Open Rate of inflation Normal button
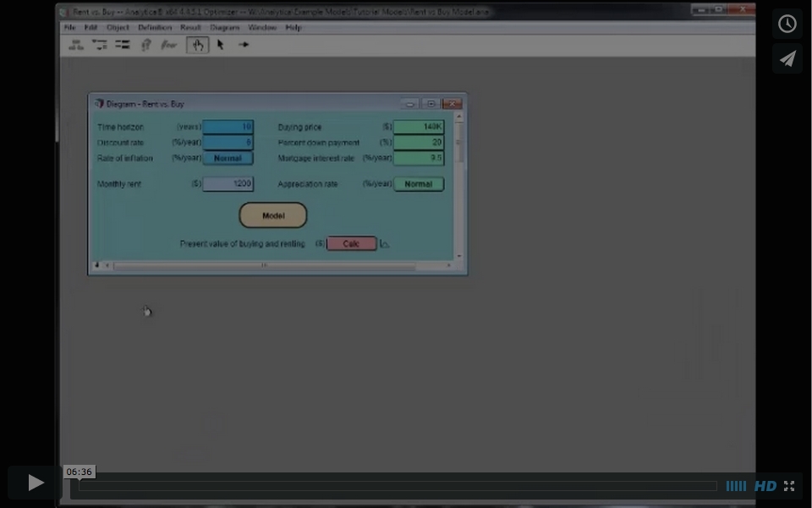 [228, 158]
